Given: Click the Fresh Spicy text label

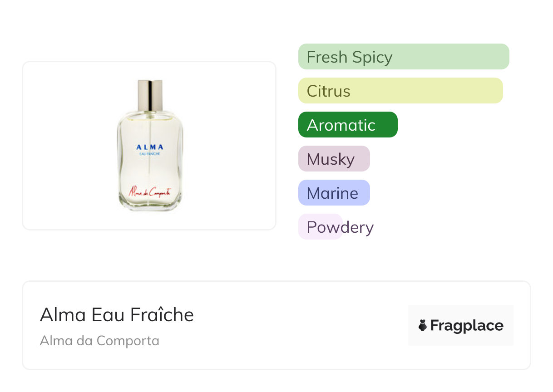Looking at the screenshot, I should coord(349,57).
